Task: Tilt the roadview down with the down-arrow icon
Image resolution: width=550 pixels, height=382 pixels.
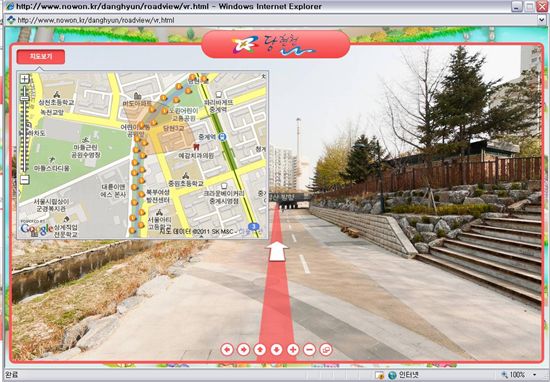Action: tap(276, 349)
